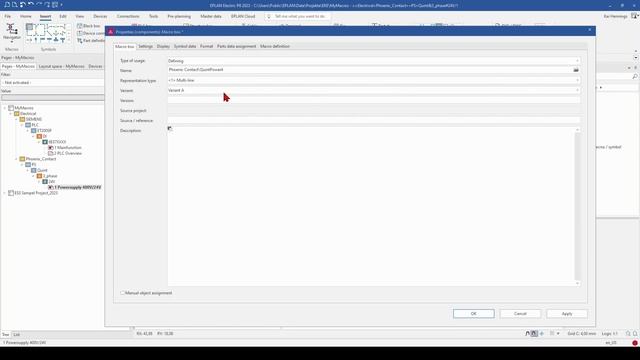This screenshot has height=360, width=640.
Task: Open the Filter 'Not activated' dropdown
Action: point(52,83)
